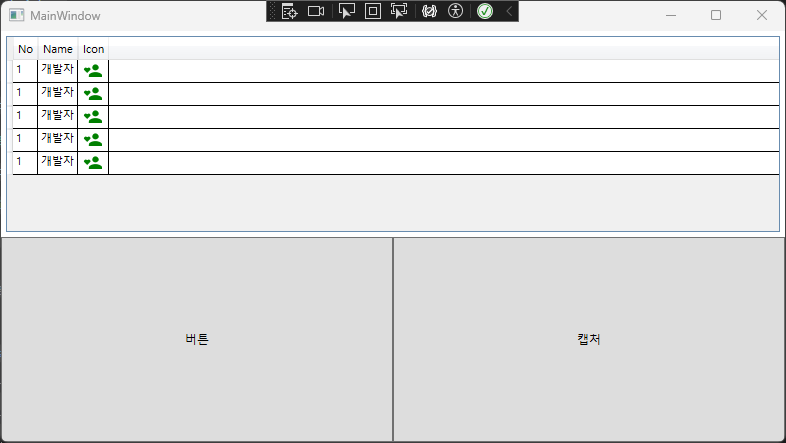This screenshot has height=443, width=786.
Task: Open Go to Live Visual Tree tool
Action: coord(289,11)
